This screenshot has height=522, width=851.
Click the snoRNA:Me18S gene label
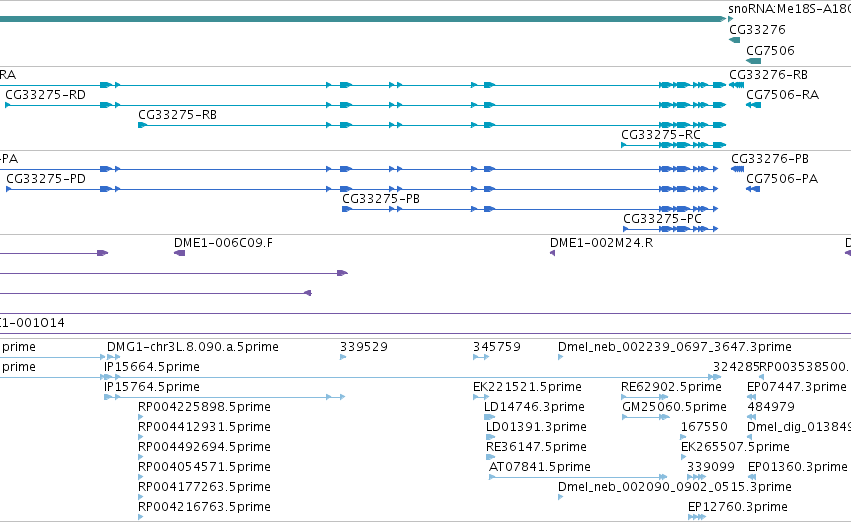pyautogui.click(x=789, y=9)
